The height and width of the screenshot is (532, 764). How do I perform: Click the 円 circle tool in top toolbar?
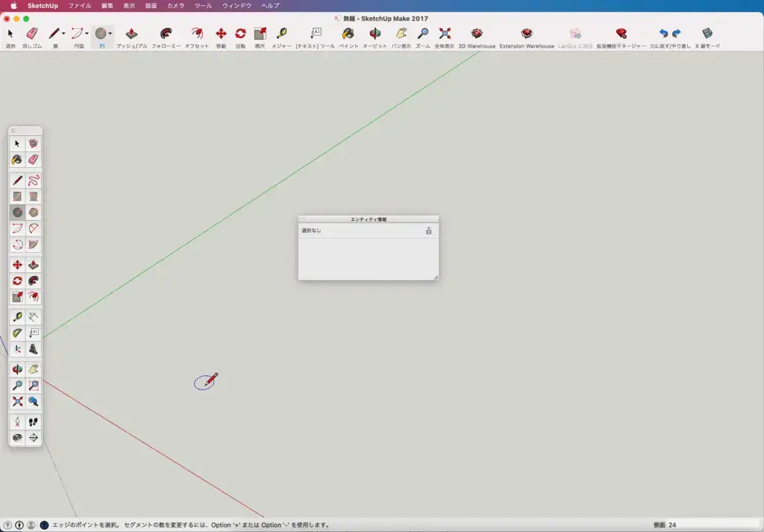(101, 34)
